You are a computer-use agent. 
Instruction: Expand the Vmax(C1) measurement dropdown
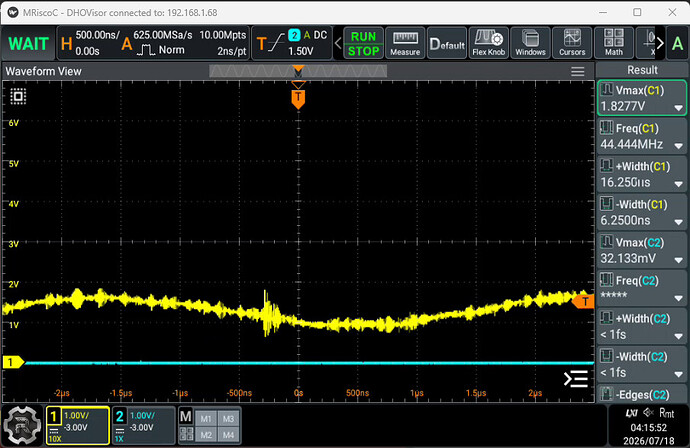click(678, 108)
